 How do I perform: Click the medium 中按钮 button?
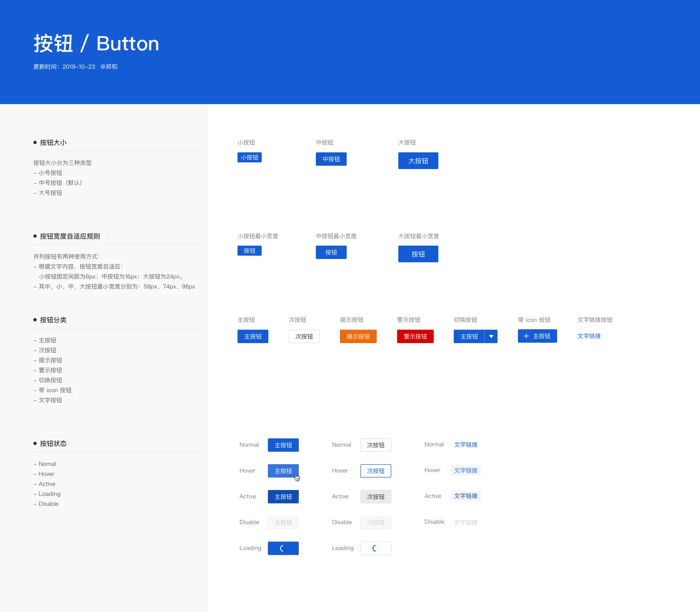331,159
